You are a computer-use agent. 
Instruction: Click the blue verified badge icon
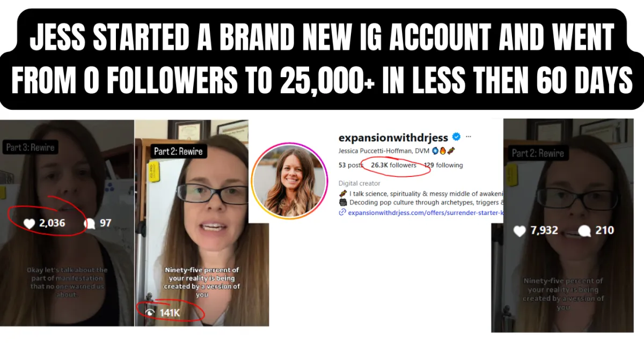(x=457, y=136)
